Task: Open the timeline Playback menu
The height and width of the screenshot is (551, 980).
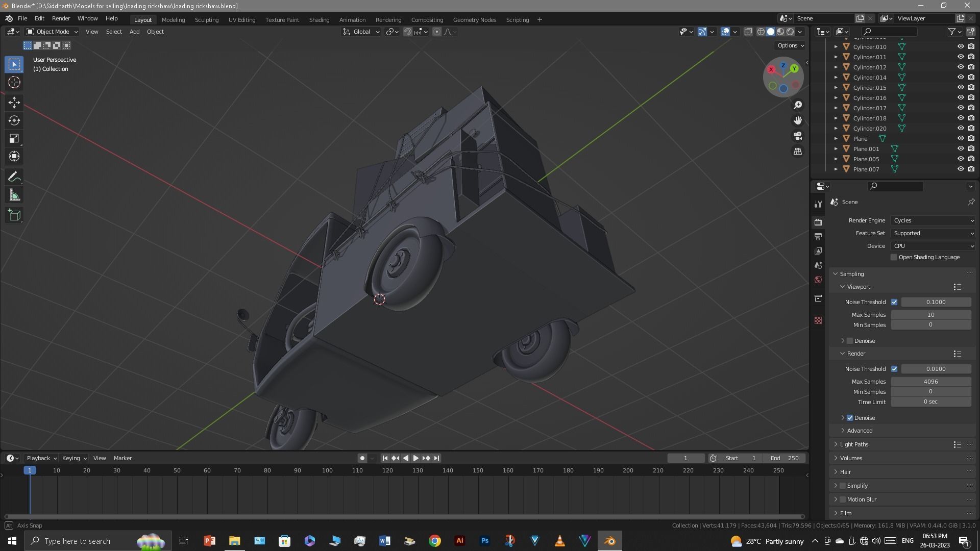Action: click(x=41, y=458)
